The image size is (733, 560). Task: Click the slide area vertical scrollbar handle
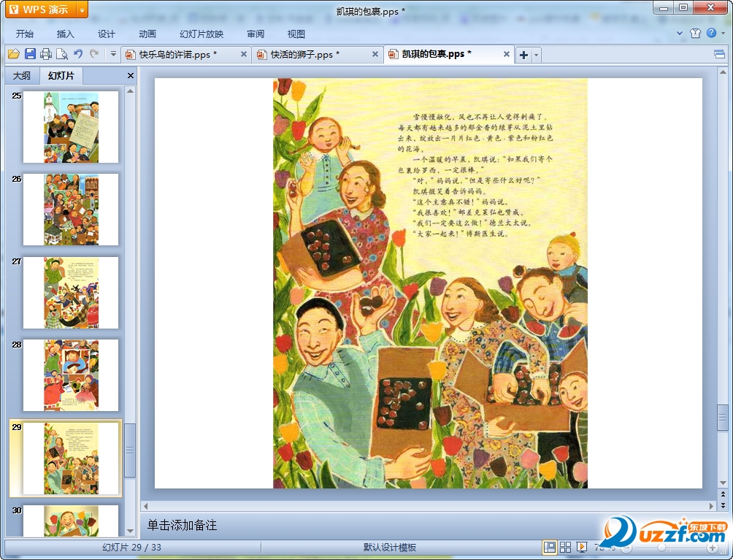[x=723, y=418]
